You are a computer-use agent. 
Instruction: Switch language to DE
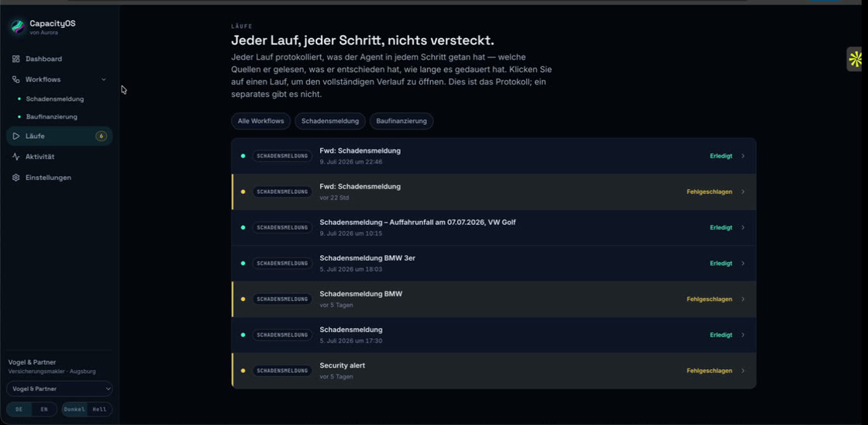pos(19,409)
